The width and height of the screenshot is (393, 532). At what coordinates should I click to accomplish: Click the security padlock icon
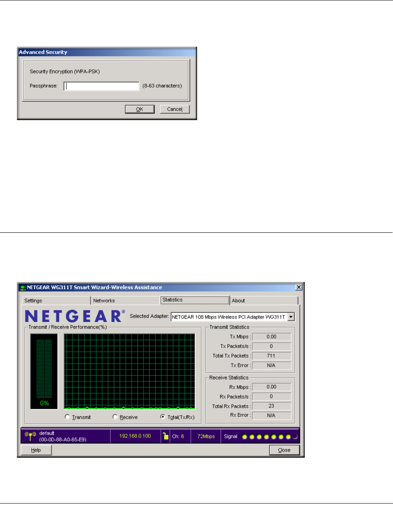tap(165, 436)
